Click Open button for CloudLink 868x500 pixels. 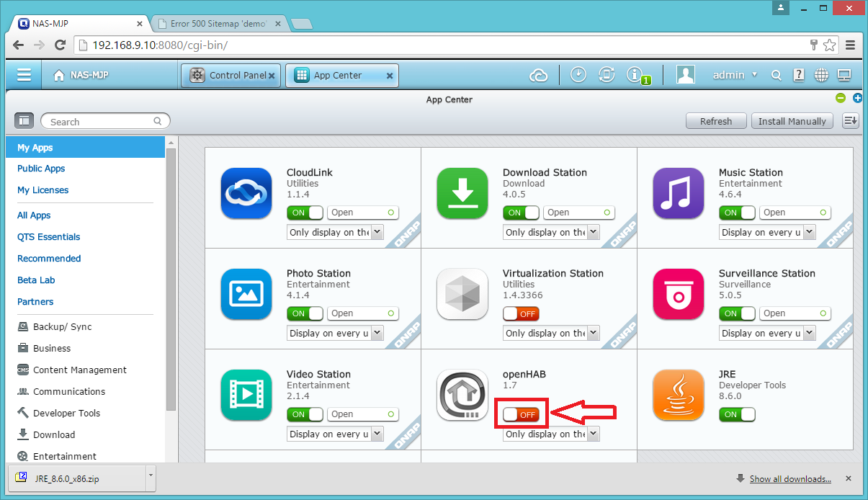coord(362,213)
